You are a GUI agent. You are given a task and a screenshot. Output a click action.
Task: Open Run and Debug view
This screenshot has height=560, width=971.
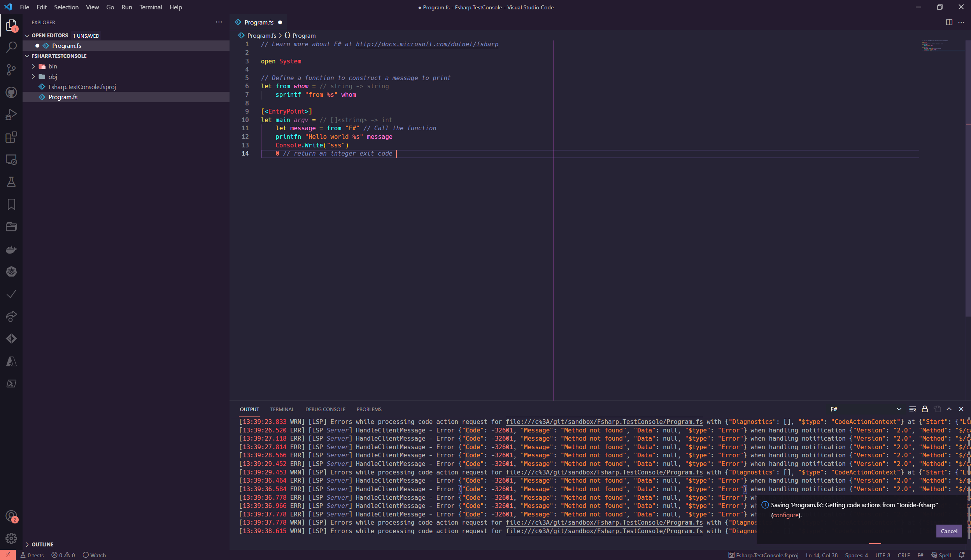(x=11, y=114)
